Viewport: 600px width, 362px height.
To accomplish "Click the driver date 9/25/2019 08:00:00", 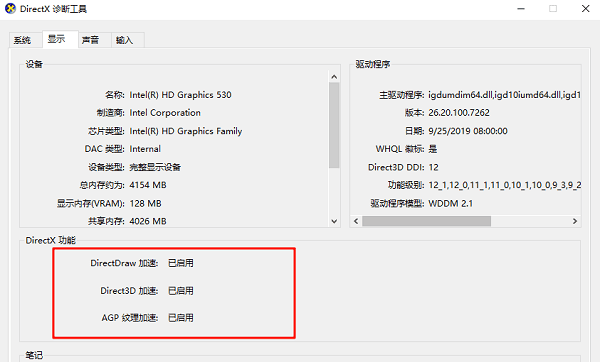I will [468, 131].
